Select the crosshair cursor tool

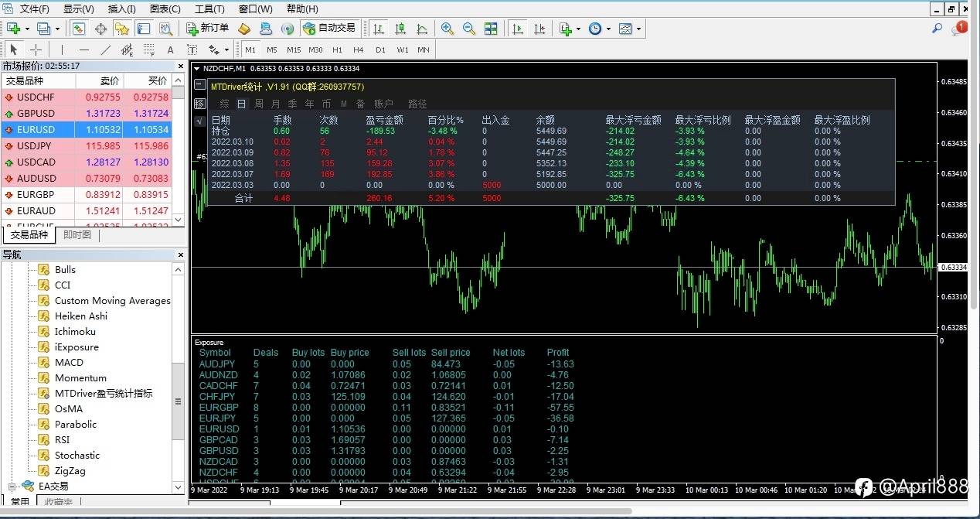(36, 50)
